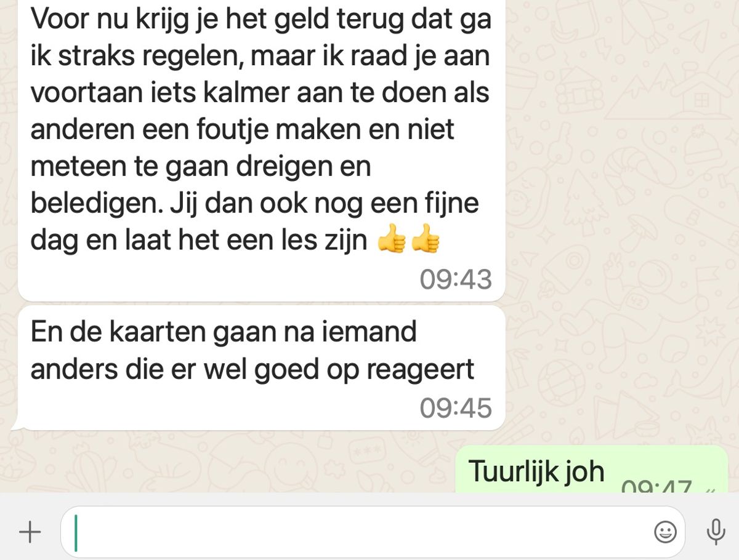Tap the voice message microphone icon
This screenshot has height=560, width=739.
[x=716, y=532]
